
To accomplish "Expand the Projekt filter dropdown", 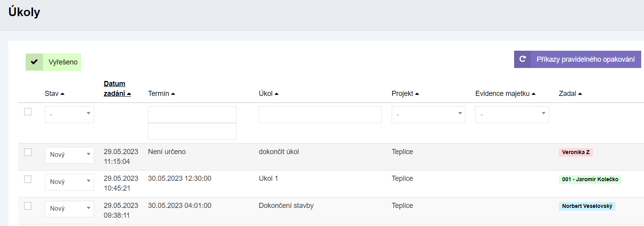I will point(428,114).
